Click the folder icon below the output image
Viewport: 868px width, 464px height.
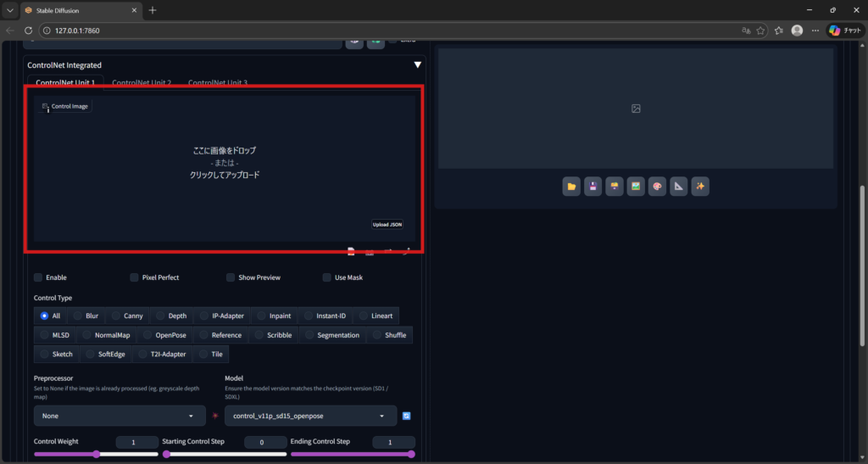pos(571,187)
